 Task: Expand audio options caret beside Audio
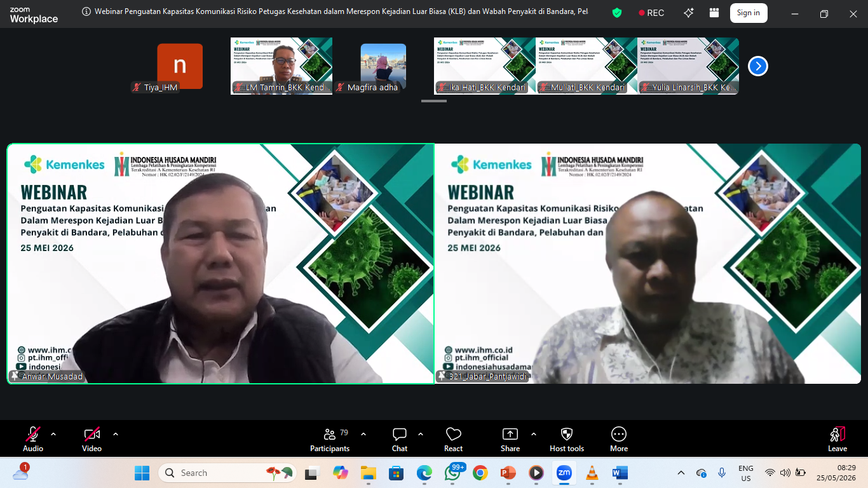point(53,434)
